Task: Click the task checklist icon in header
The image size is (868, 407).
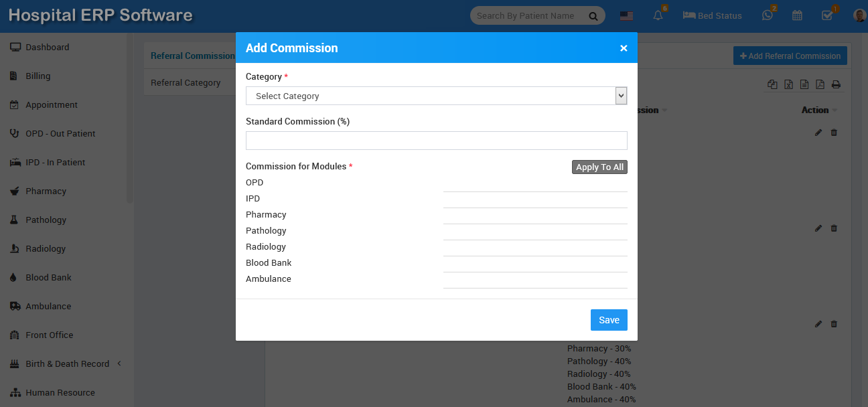Action: pos(827,15)
